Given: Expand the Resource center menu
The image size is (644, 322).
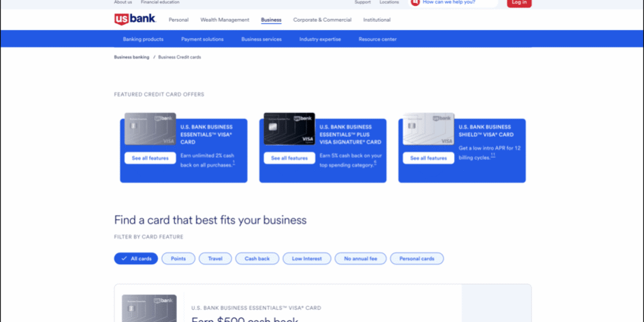Looking at the screenshot, I should (x=377, y=39).
